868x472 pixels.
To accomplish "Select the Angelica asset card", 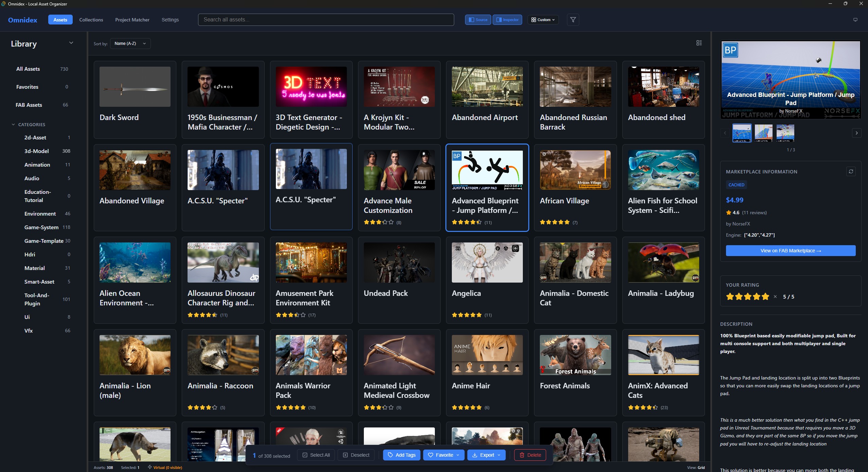I will point(487,280).
